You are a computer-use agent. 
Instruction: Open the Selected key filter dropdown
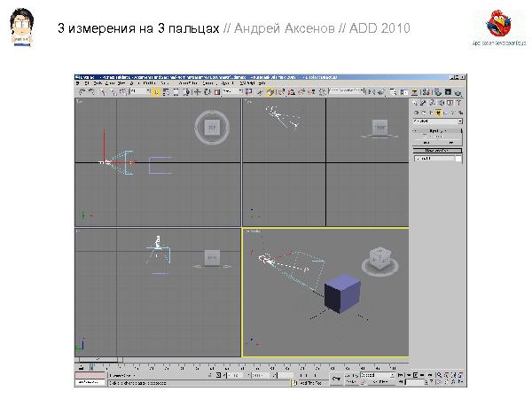378,376
